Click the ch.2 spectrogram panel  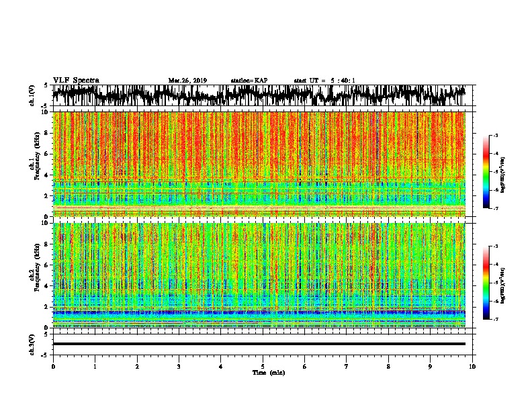[259, 275]
